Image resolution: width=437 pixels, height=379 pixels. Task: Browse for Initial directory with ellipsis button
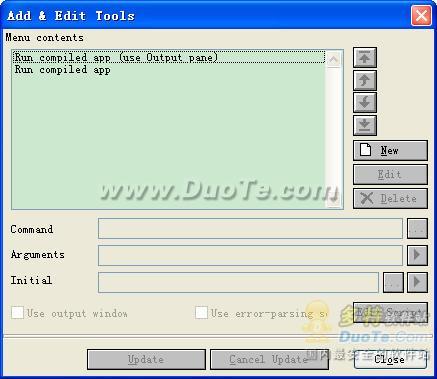click(393, 282)
